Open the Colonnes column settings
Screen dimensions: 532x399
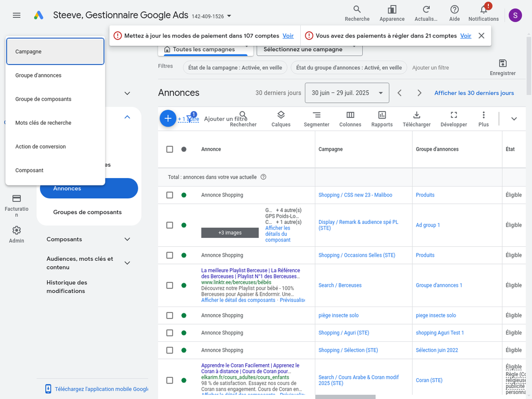tap(350, 119)
